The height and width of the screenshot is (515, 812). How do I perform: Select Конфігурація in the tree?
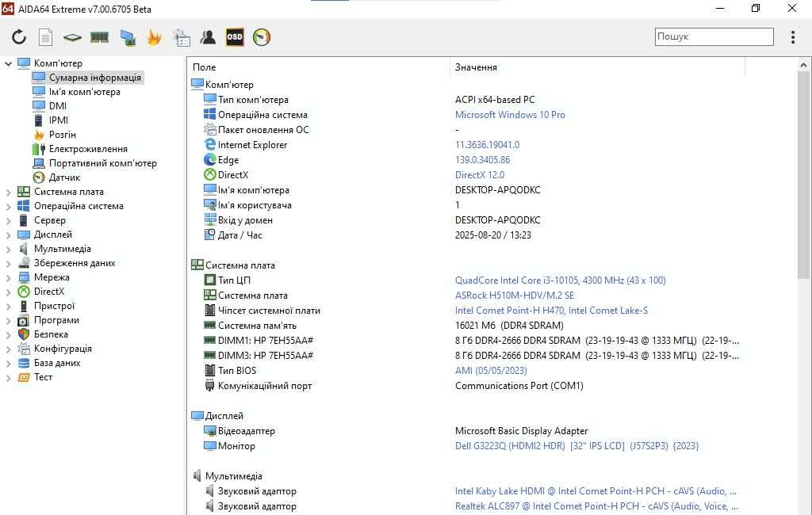click(x=63, y=349)
